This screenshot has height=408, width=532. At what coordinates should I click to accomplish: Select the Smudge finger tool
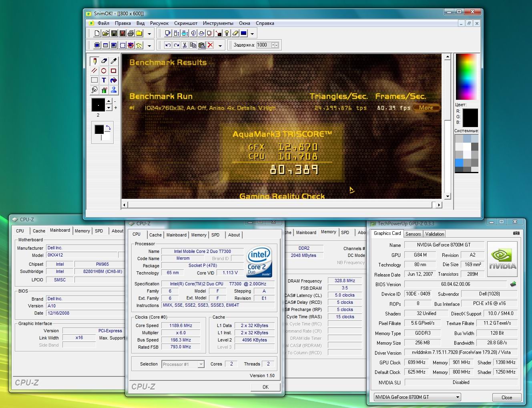pos(94,90)
